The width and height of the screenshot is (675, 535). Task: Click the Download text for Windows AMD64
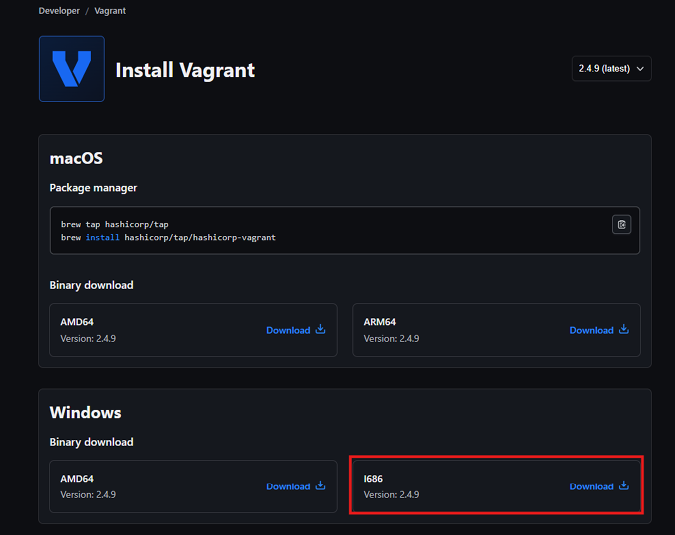coord(288,487)
